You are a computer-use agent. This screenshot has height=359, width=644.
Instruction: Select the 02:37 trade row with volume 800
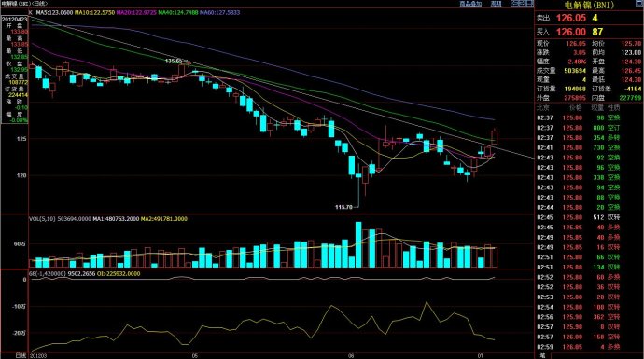click(589, 128)
